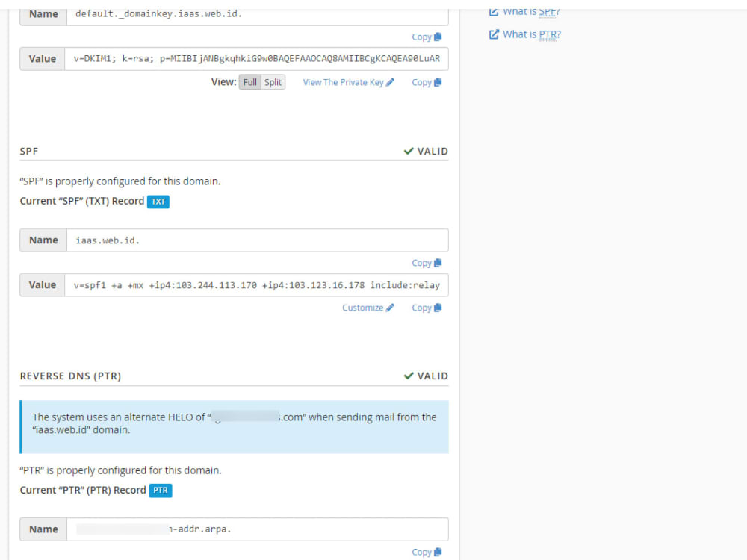Click the blue PTR badge
This screenshot has width=747, height=560.
pos(161,491)
